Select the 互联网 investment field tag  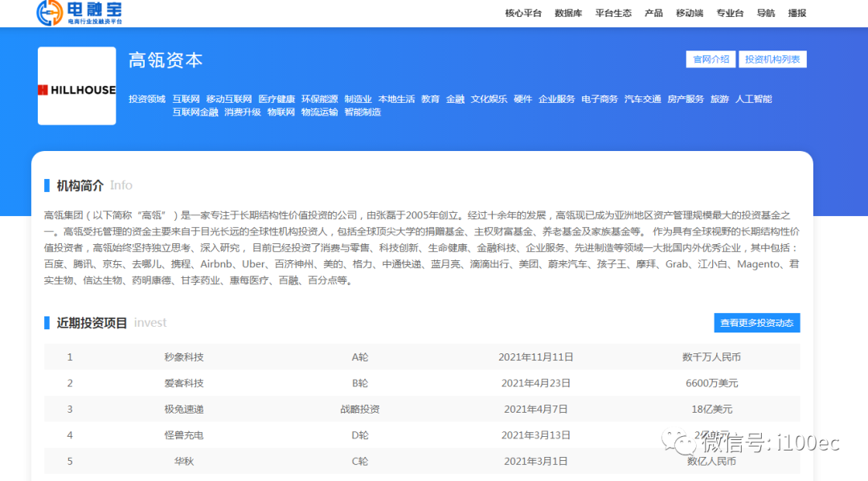point(186,99)
